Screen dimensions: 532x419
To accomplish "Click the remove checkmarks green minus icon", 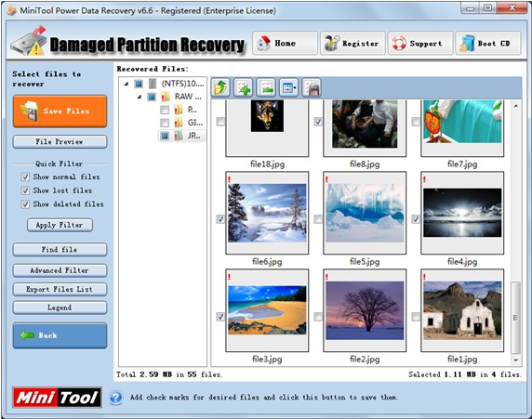I will (x=266, y=87).
